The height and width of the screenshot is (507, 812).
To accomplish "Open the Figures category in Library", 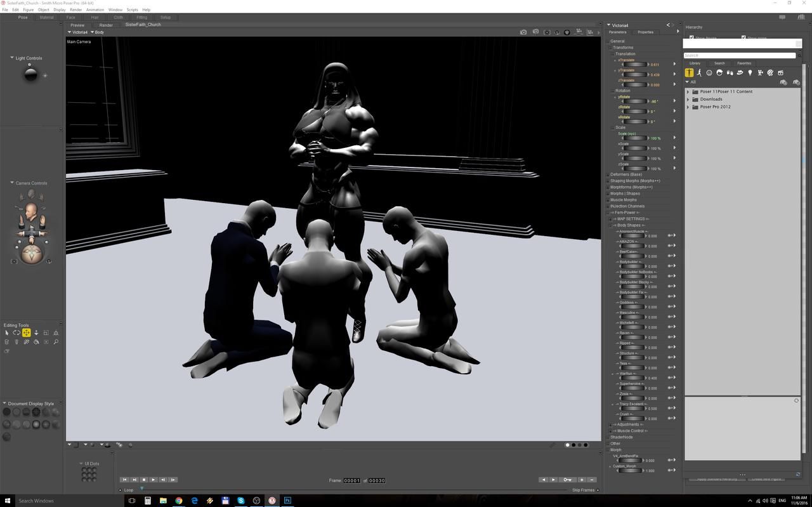I will tap(689, 73).
